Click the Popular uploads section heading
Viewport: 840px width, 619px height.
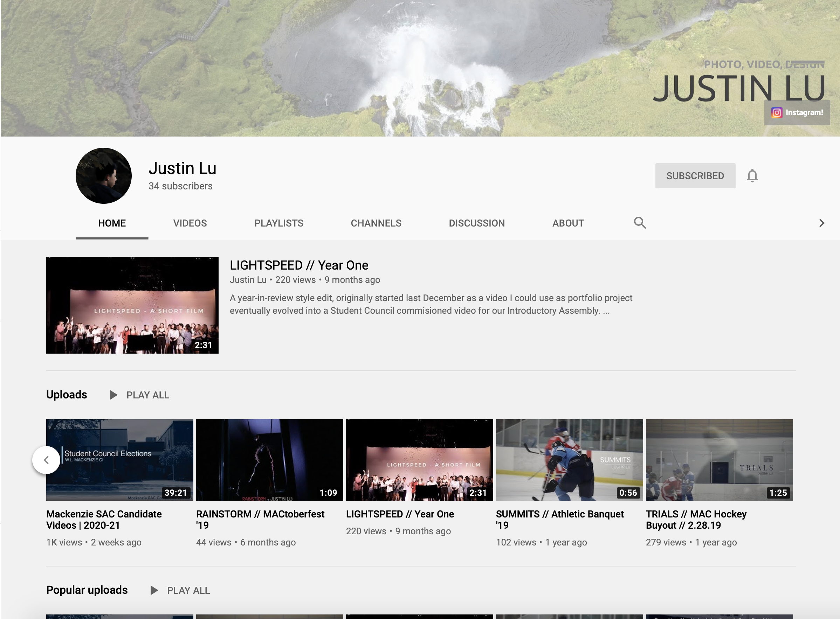87,590
